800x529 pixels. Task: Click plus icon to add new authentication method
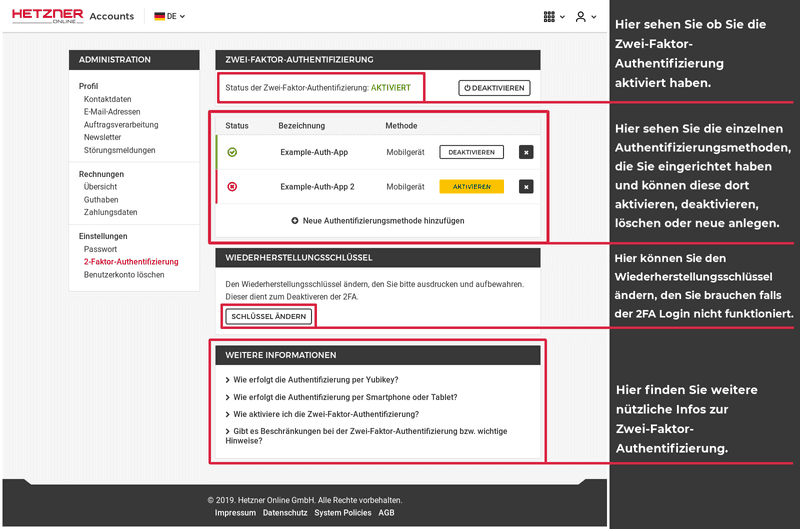coord(295,221)
